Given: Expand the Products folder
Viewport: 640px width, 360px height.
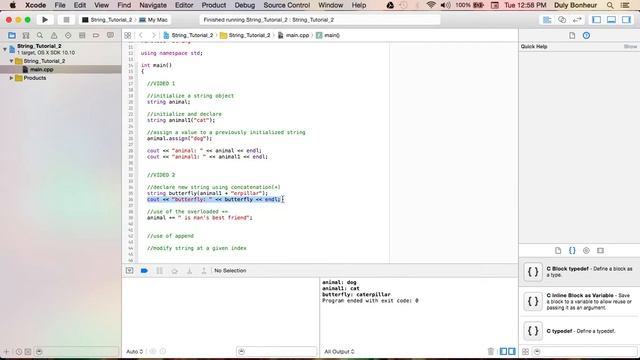Looking at the screenshot, I should [x=11, y=78].
